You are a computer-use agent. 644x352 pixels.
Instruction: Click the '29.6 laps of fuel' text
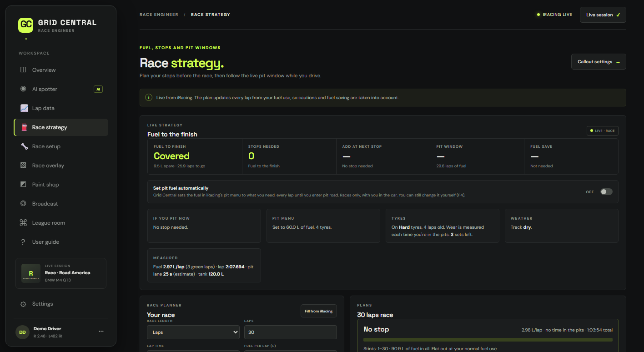point(451,166)
